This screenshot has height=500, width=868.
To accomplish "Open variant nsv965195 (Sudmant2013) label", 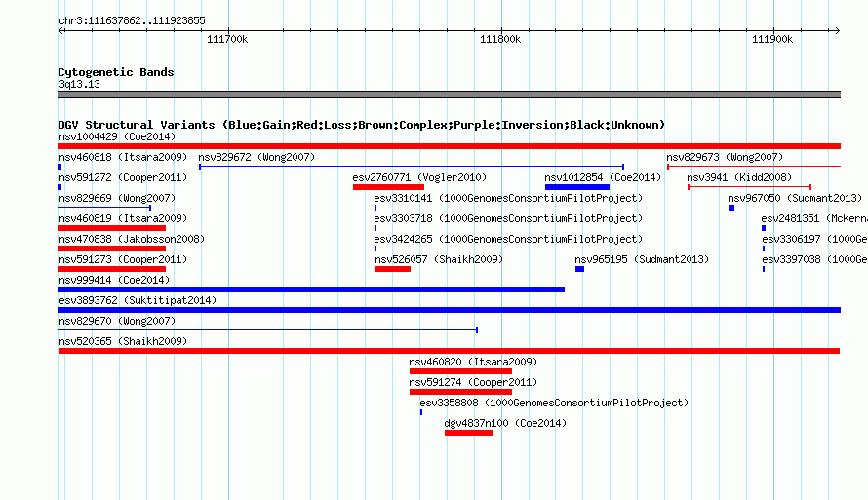I will tap(642, 259).
